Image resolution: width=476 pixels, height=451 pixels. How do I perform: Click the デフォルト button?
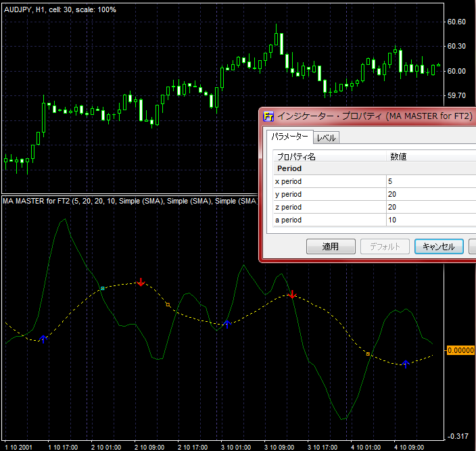385,246
